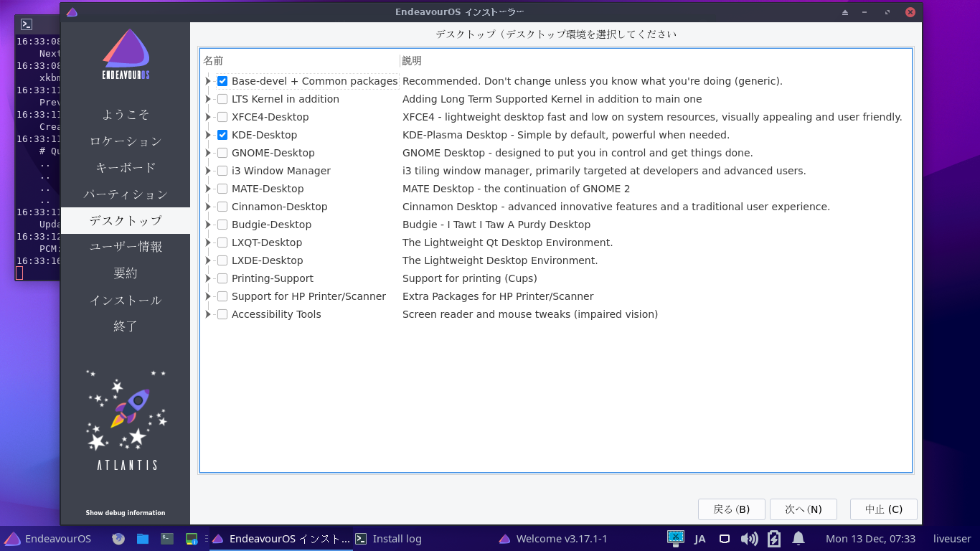Uncheck the KDE-Desktop checkbox
Image resolution: width=980 pixels, height=551 pixels.
pyautogui.click(x=222, y=135)
